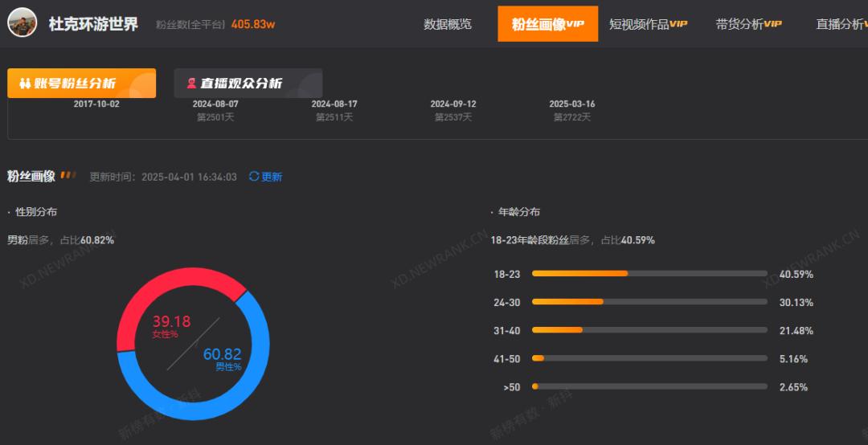Open the 数据概览 tab

[x=448, y=24]
